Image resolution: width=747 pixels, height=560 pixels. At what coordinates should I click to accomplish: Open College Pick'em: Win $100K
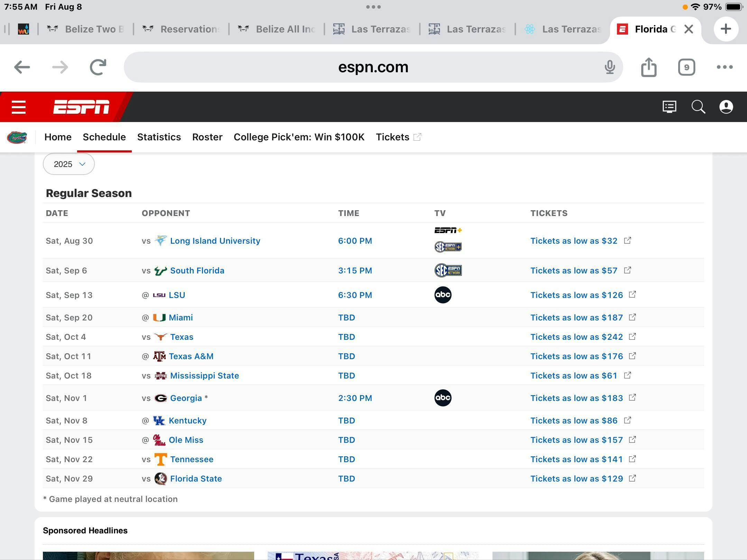[x=299, y=137]
